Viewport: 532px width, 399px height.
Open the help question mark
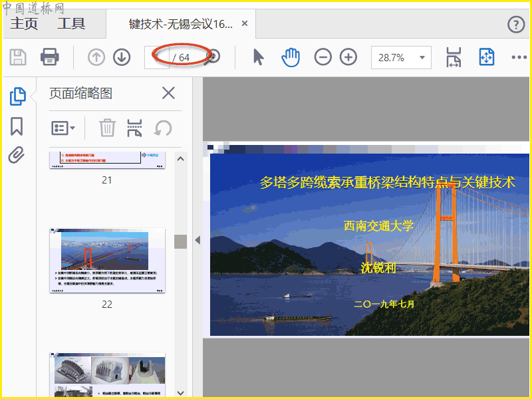click(516, 25)
